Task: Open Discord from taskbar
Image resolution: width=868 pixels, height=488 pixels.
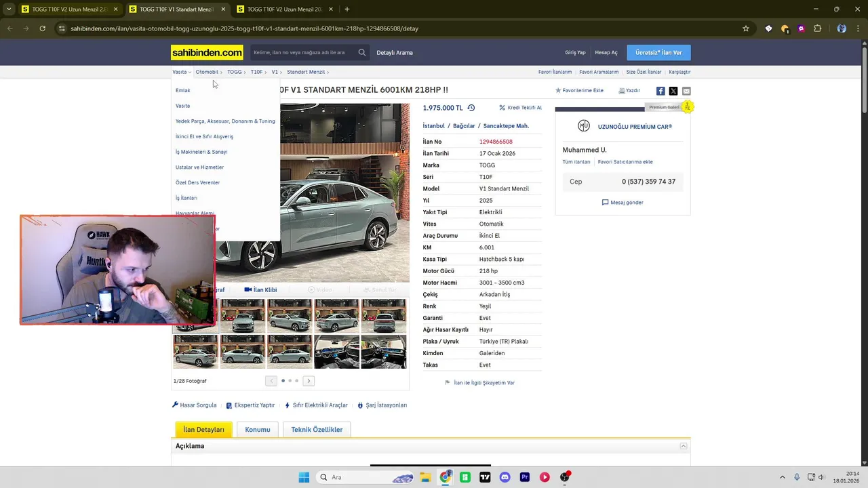Action: [x=505, y=477]
